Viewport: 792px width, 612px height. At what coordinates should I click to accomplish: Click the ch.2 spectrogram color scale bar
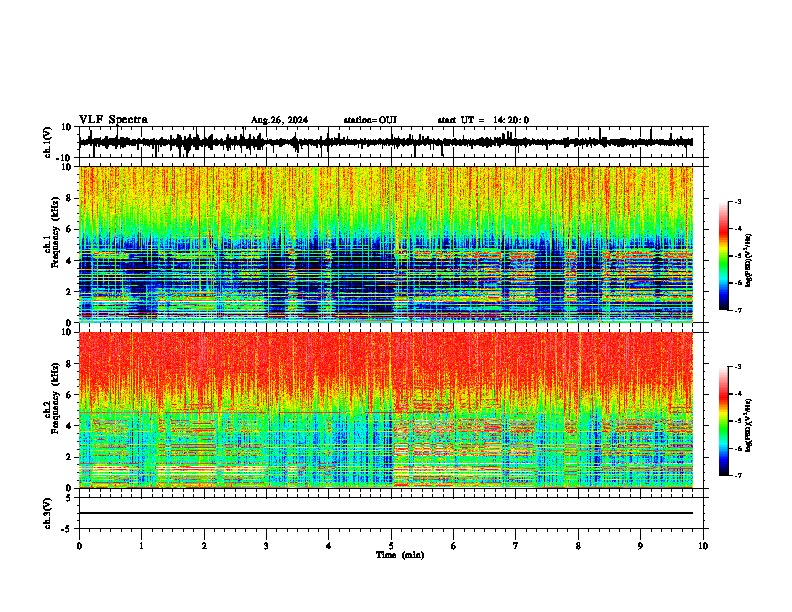pos(724,421)
